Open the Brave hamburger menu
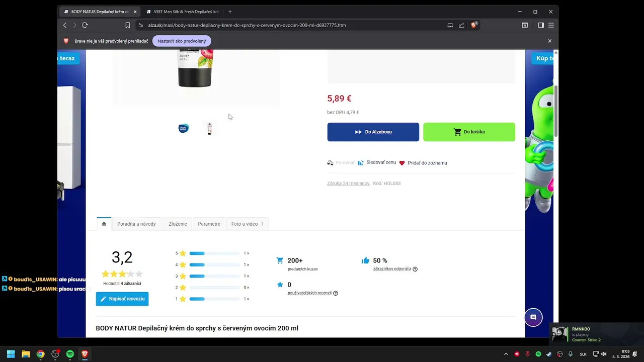This screenshot has height=362, width=644. (x=551, y=25)
